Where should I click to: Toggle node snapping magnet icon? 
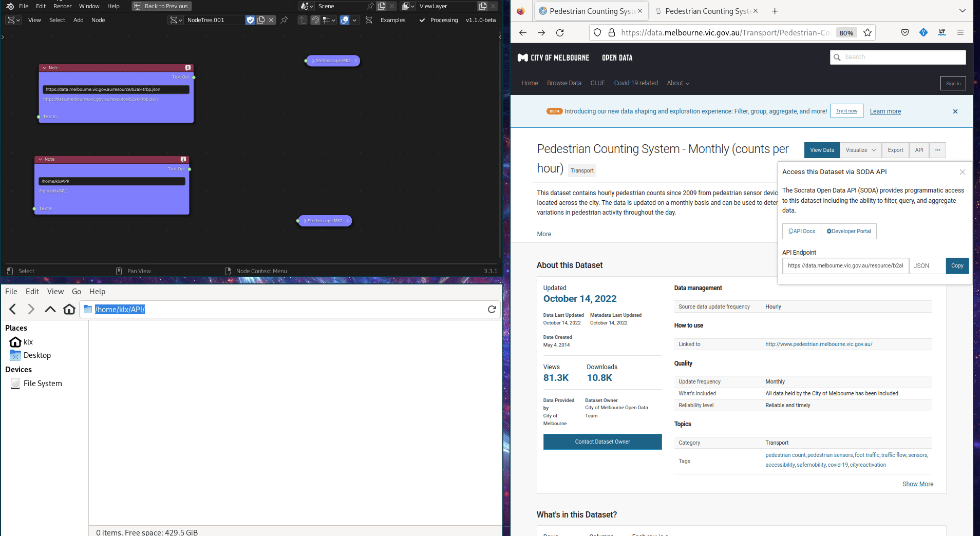(315, 20)
